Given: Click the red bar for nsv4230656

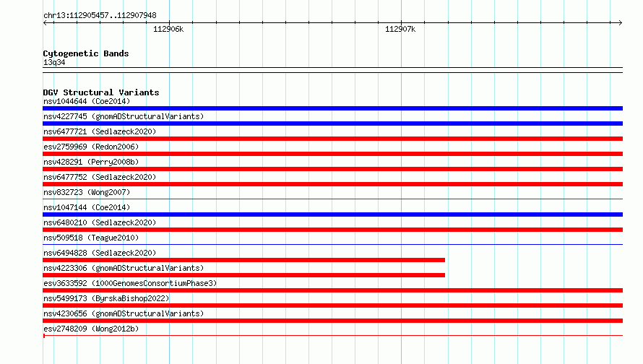Looking at the screenshot, I should tap(332, 321).
